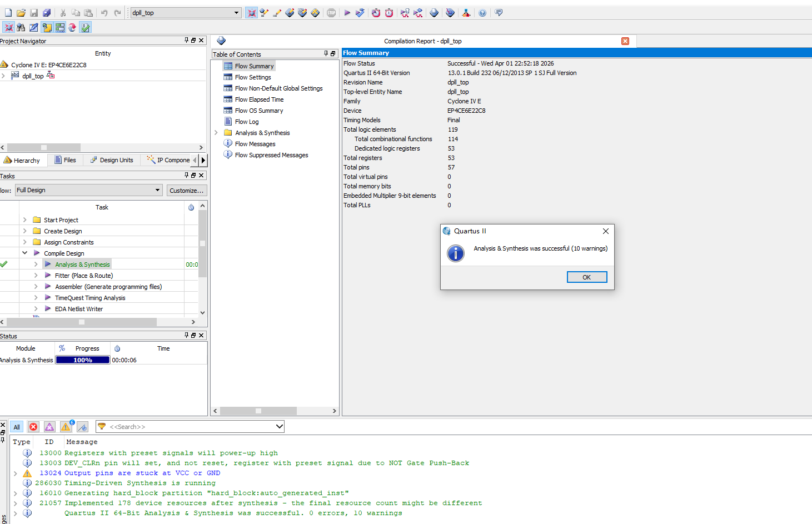812x524 pixels.
Task: Click the message Search filter field
Action: [x=190, y=427]
